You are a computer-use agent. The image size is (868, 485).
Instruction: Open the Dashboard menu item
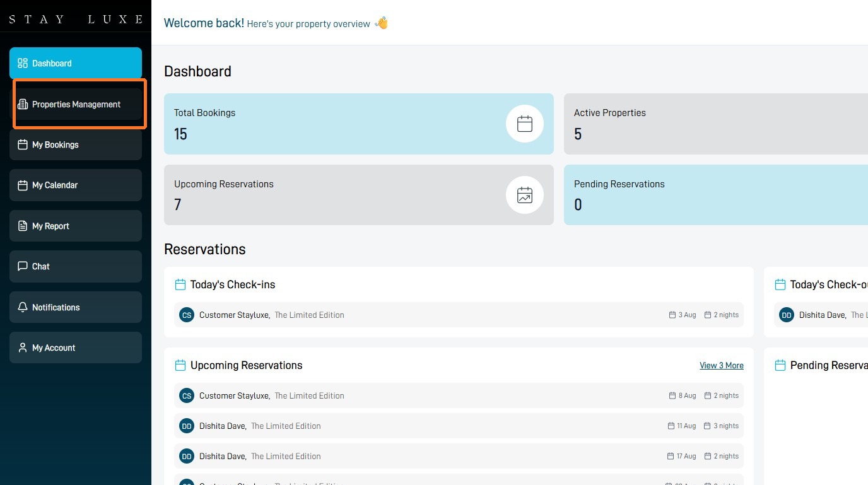76,63
